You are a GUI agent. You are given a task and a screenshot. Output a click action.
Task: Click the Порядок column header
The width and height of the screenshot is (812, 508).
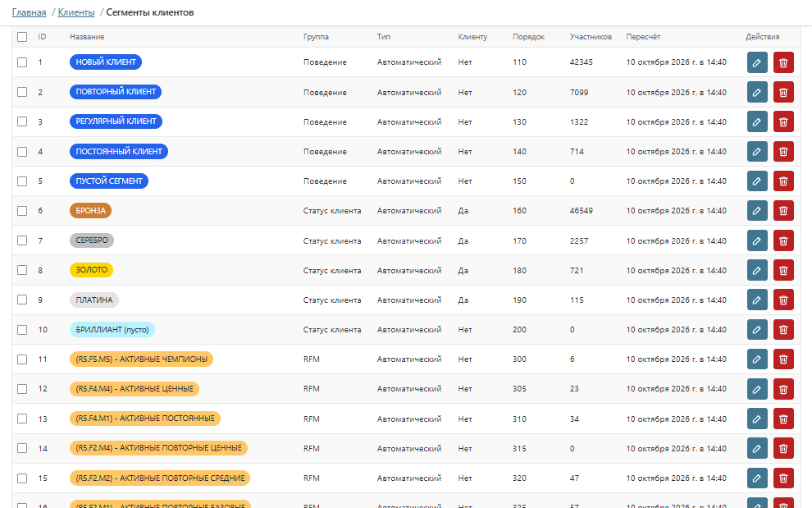pos(529,37)
